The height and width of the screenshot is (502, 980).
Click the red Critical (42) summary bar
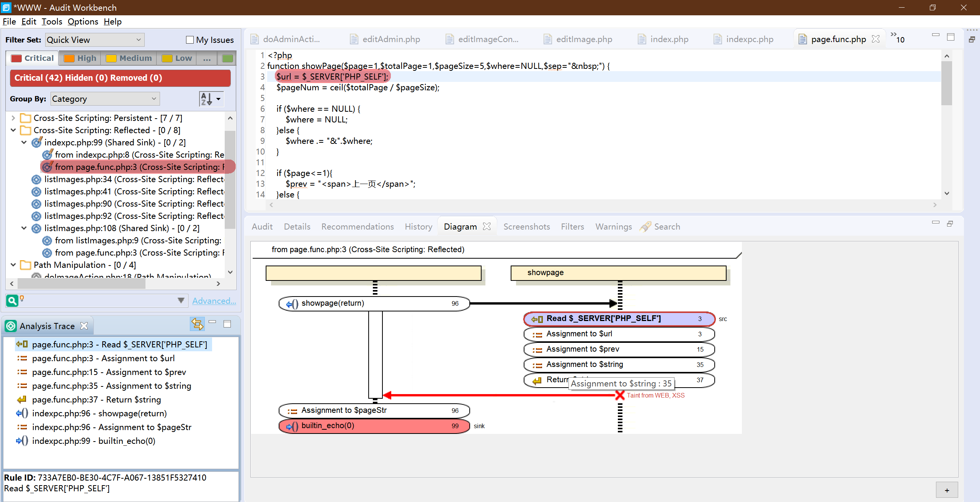[x=120, y=78]
